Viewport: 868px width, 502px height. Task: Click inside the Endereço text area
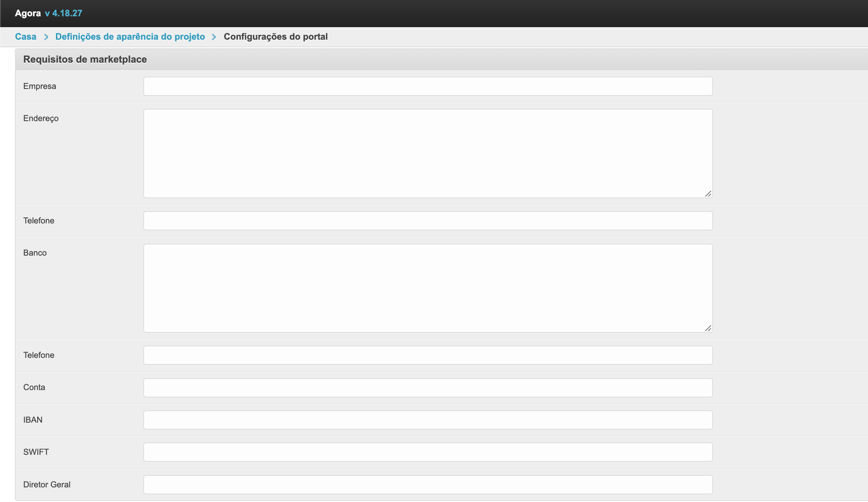click(428, 153)
